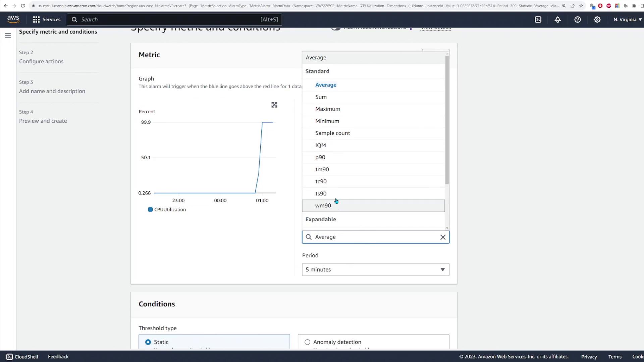Click Specify metric and conditions step
The width and height of the screenshot is (644, 362).
click(58, 32)
